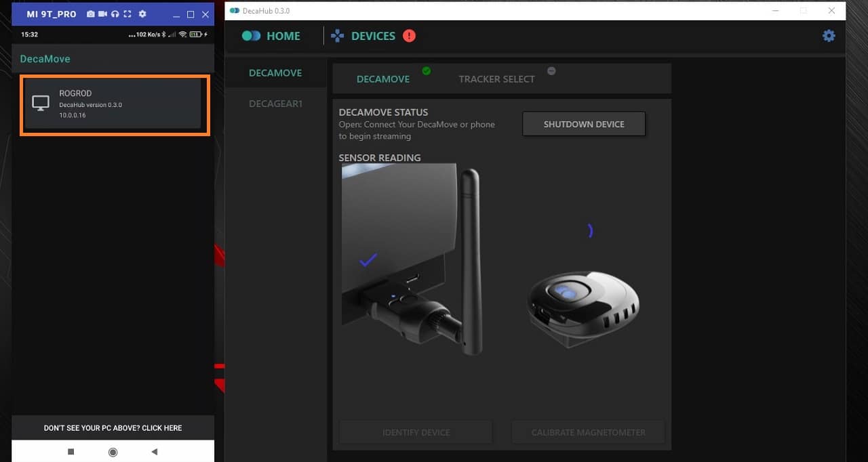The image size is (868, 462).
Task: Tap the ROGROD PC entry on phone
Action: pos(114,104)
